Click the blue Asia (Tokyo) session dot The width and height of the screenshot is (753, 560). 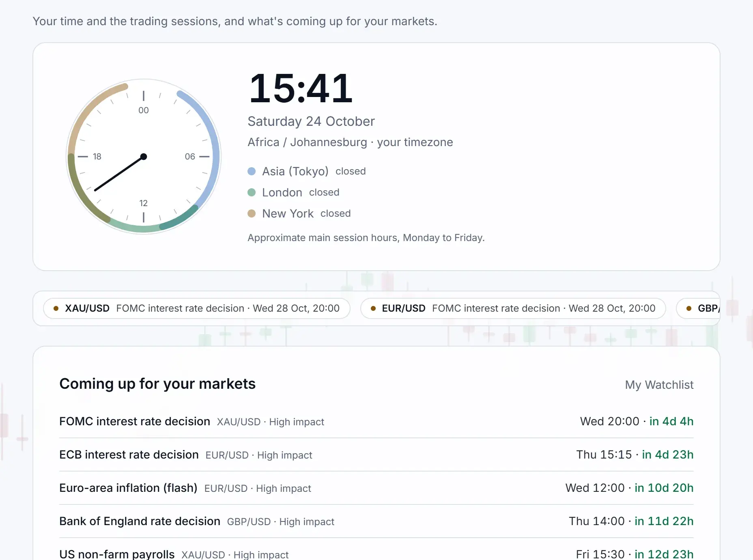click(x=252, y=171)
